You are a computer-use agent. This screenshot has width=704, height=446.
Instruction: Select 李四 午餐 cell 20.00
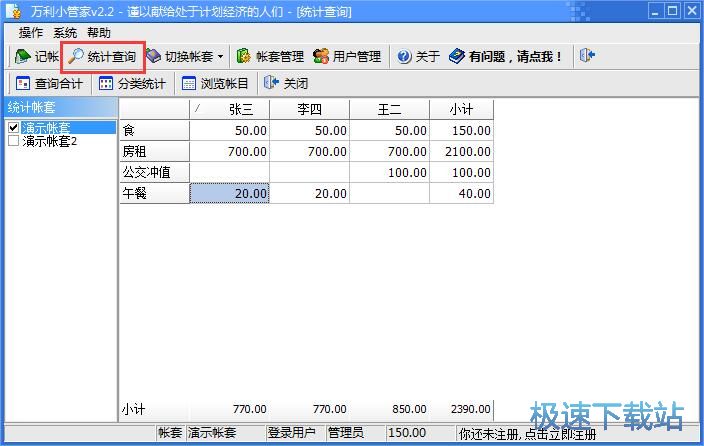(309, 193)
